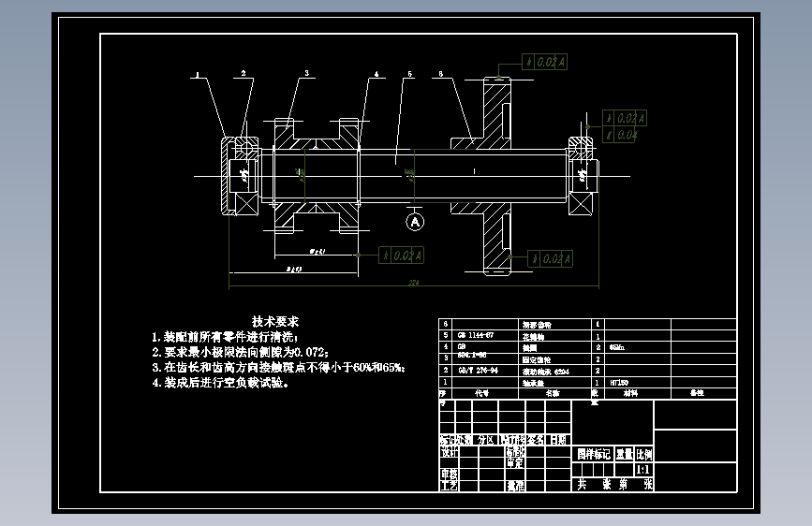The height and width of the screenshot is (526, 812).
Task: Click part balloon number 3
Action: (306, 73)
